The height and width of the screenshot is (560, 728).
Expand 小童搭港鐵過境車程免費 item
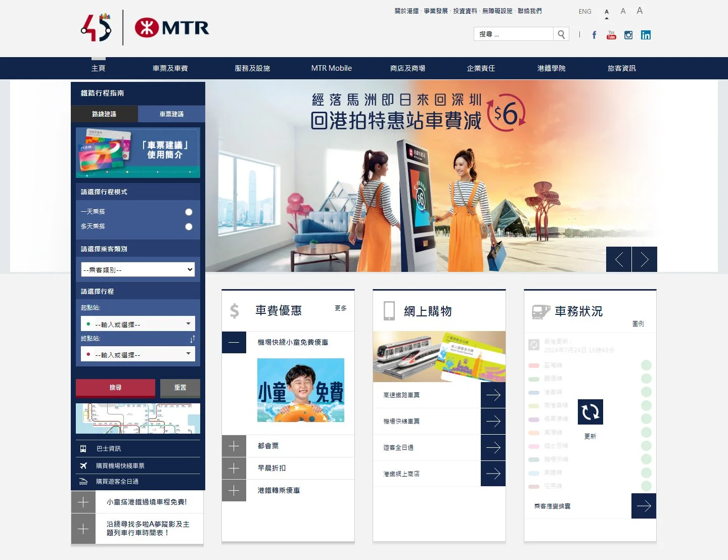click(83, 502)
